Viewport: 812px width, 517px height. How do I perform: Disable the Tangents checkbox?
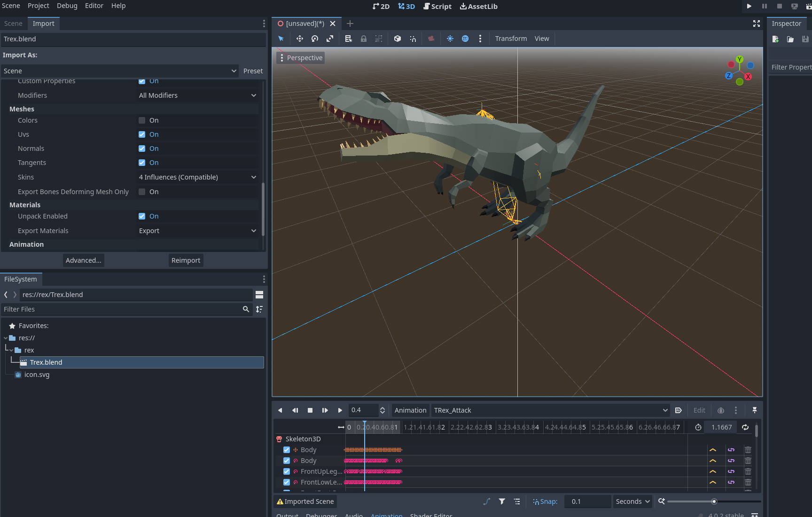click(x=142, y=163)
